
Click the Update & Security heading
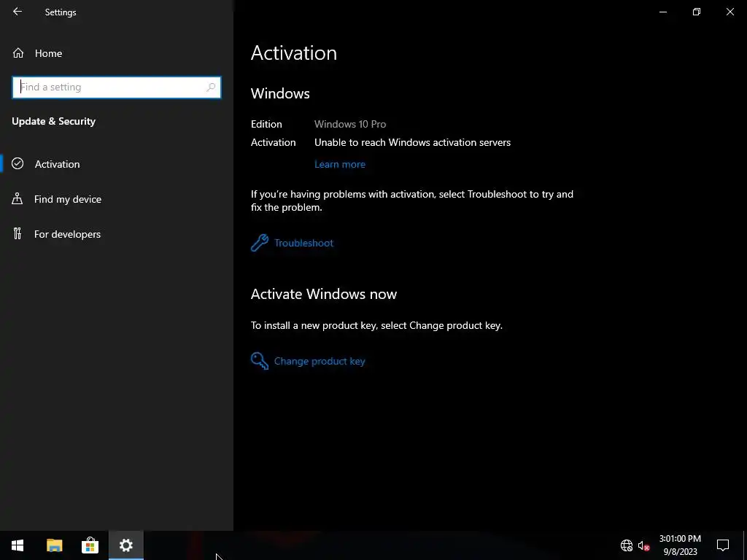pos(53,122)
